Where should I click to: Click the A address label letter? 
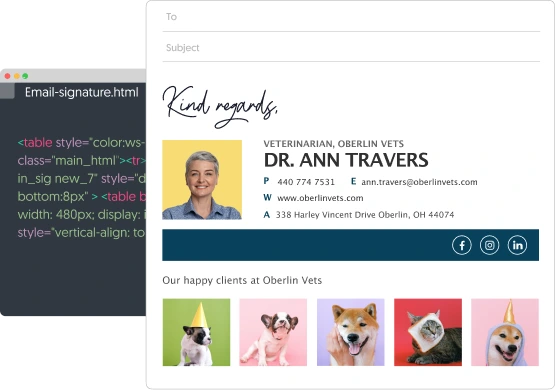click(267, 215)
